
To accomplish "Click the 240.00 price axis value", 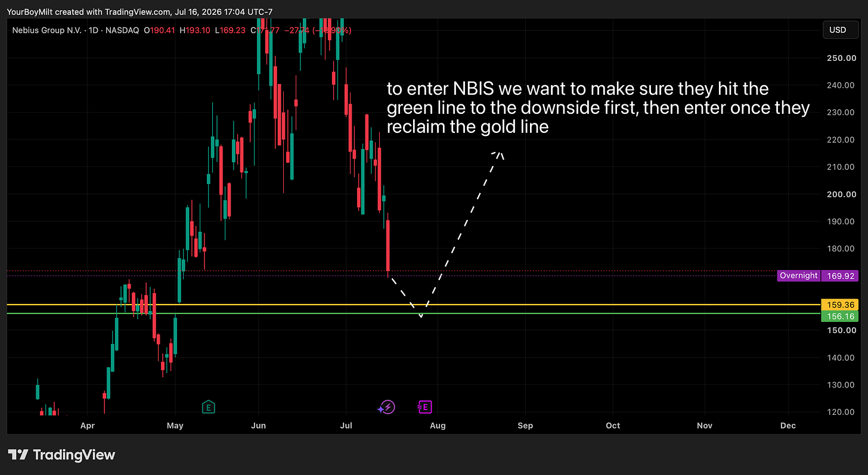I will 842,85.
